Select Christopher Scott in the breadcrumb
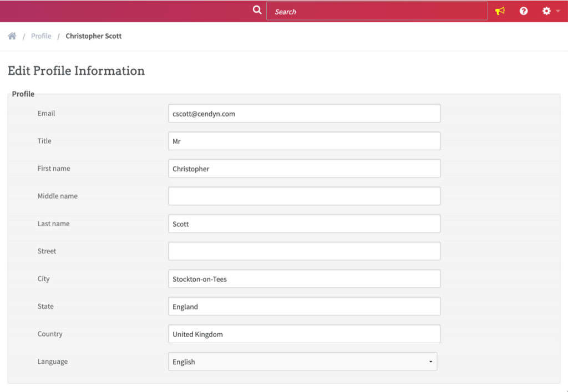The image size is (568, 392). pyautogui.click(x=93, y=35)
